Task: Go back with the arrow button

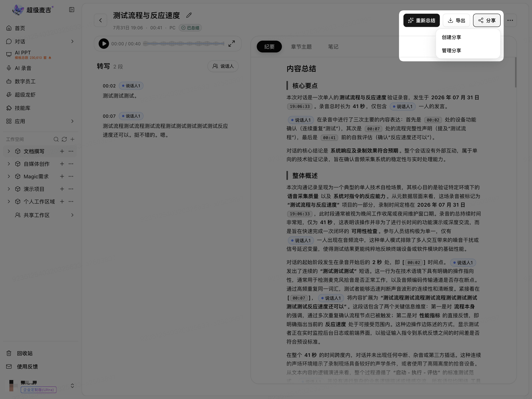Action: point(100,20)
